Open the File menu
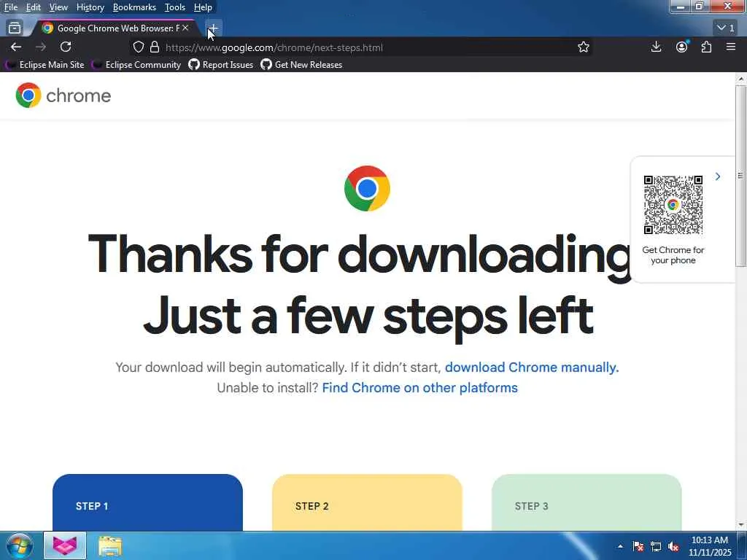747x560 pixels. (x=10, y=7)
